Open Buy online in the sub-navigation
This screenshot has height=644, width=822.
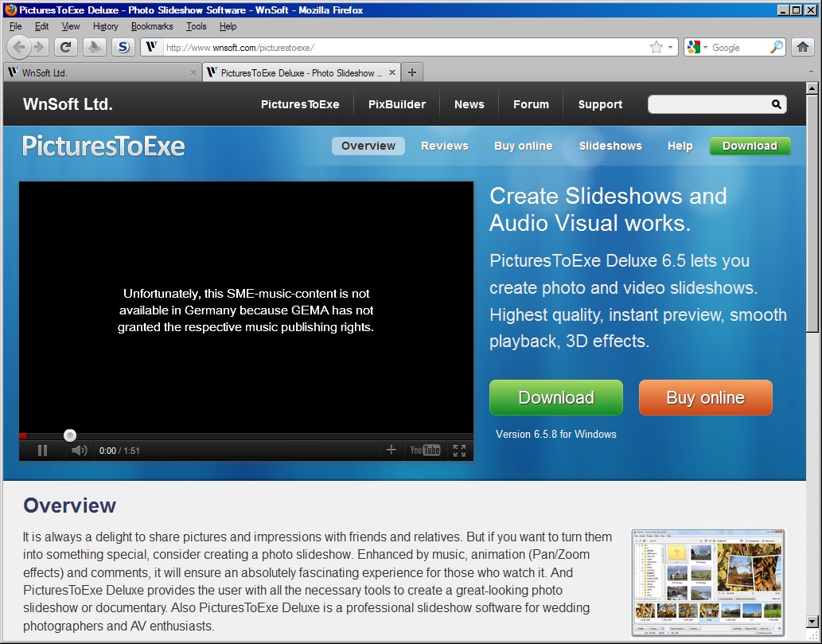click(x=523, y=146)
